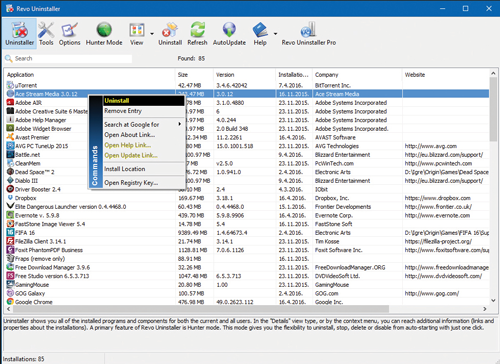This screenshot has width=500, height=364.
Task: Open the Help toolbar icon
Action: 260,33
